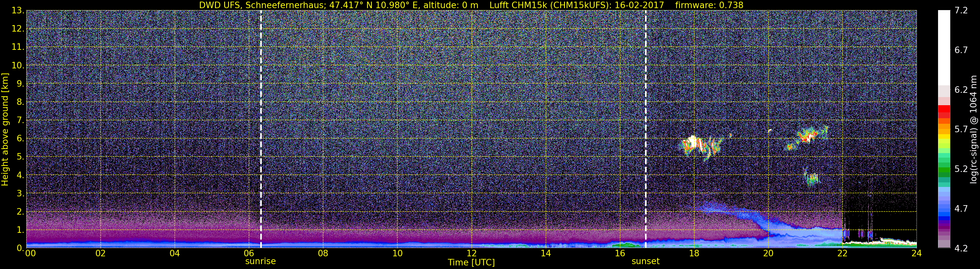Click colorbar value '7.2'
The height and width of the screenshot is (269, 980).
pos(961,11)
